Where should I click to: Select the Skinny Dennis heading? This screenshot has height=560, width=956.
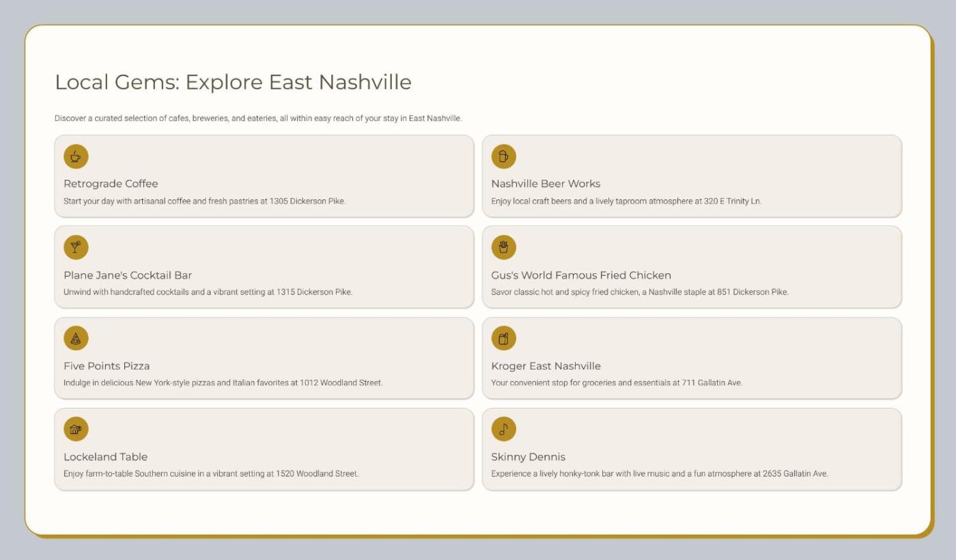[x=528, y=457]
